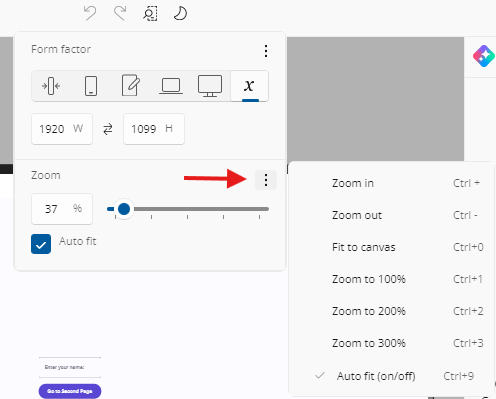Select Zoom to 100% menu item
Image resolution: width=496 pixels, height=399 pixels.
click(391, 279)
